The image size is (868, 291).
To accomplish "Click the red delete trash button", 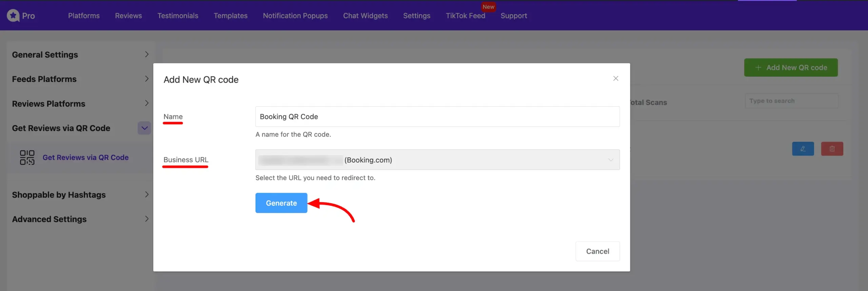I will pyautogui.click(x=832, y=149).
